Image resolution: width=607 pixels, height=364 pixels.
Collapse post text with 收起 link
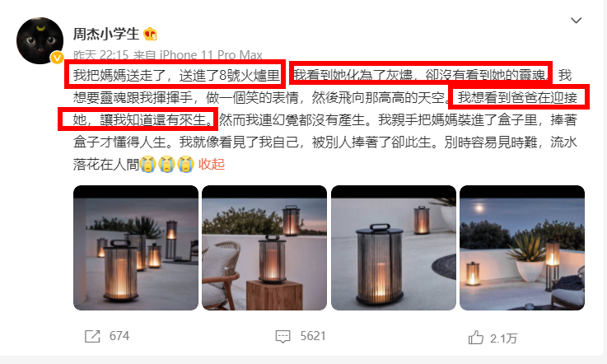tap(212, 164)
